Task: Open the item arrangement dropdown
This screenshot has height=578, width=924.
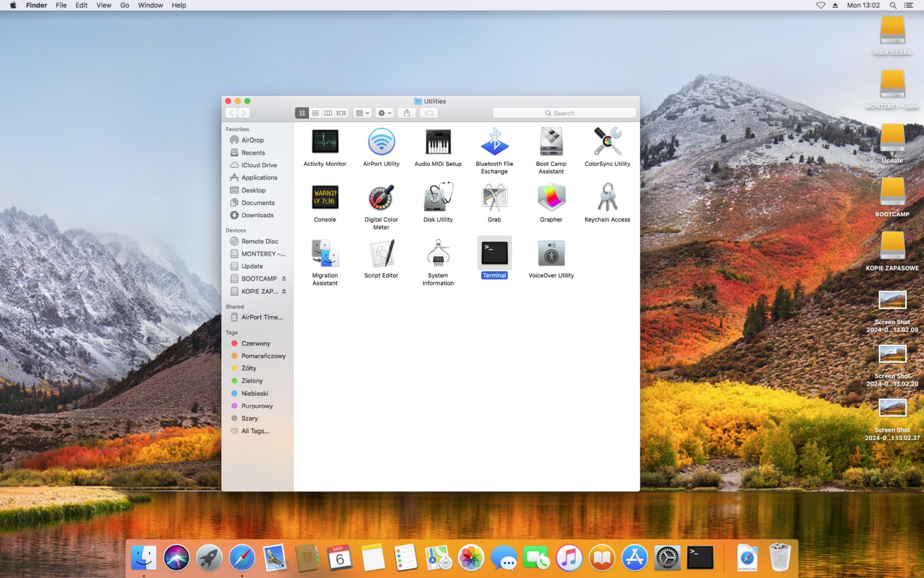Action: coord(362,113)
